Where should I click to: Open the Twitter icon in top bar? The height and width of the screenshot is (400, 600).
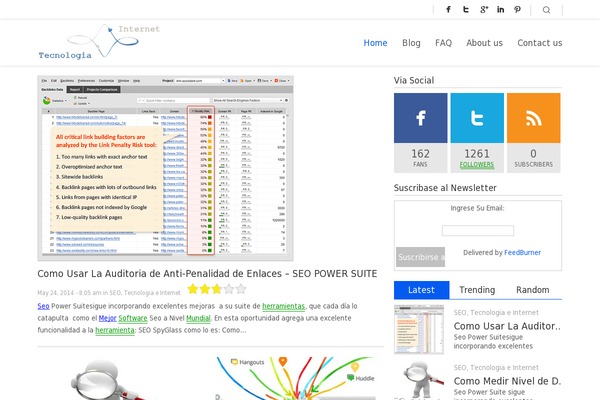pos(466,10)
